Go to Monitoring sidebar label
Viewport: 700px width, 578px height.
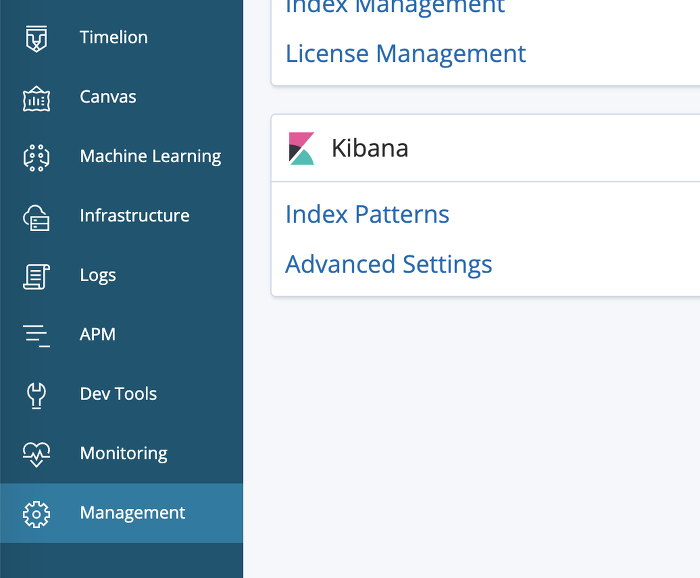pos(124,453)
